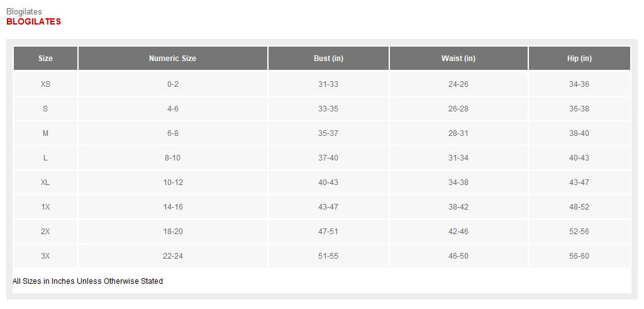The width and height of the screenshot is (644, 309).
Task: Click the Hip (in) column header
Action: 579,59
